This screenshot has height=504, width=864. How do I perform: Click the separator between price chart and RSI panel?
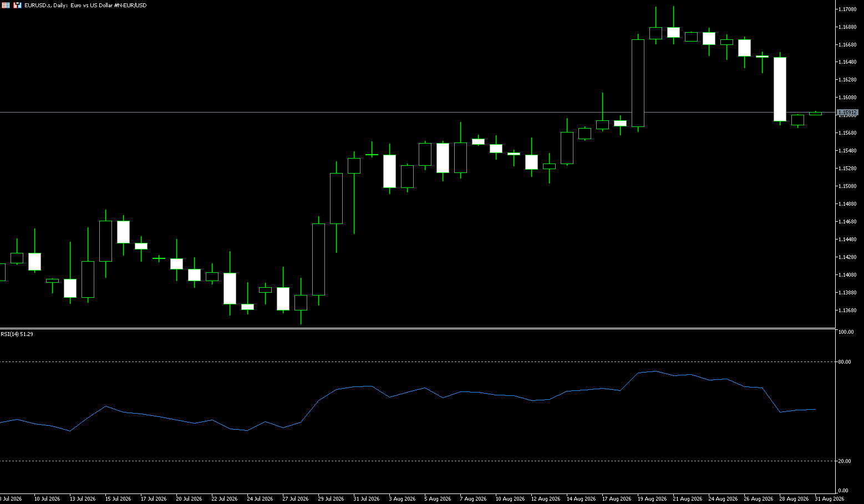[418, 329]
